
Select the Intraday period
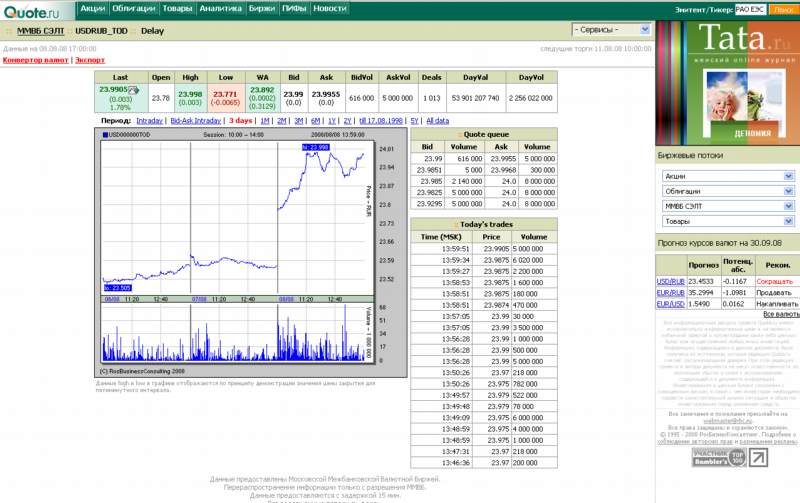149,121
